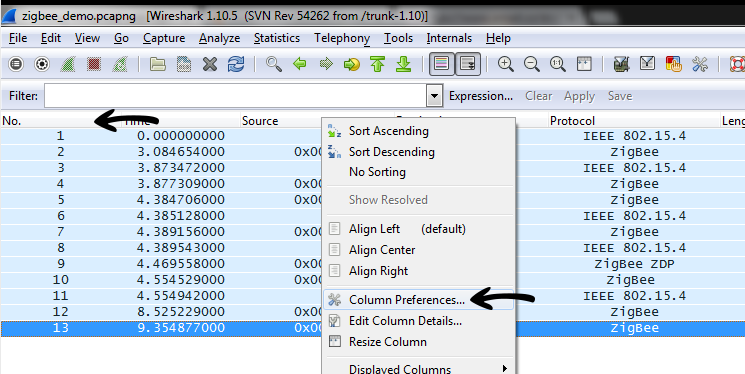This screenshot has height=374, width=745.
Task: Open the filter history dropdown arrow
Action: (x=434, y=96)
